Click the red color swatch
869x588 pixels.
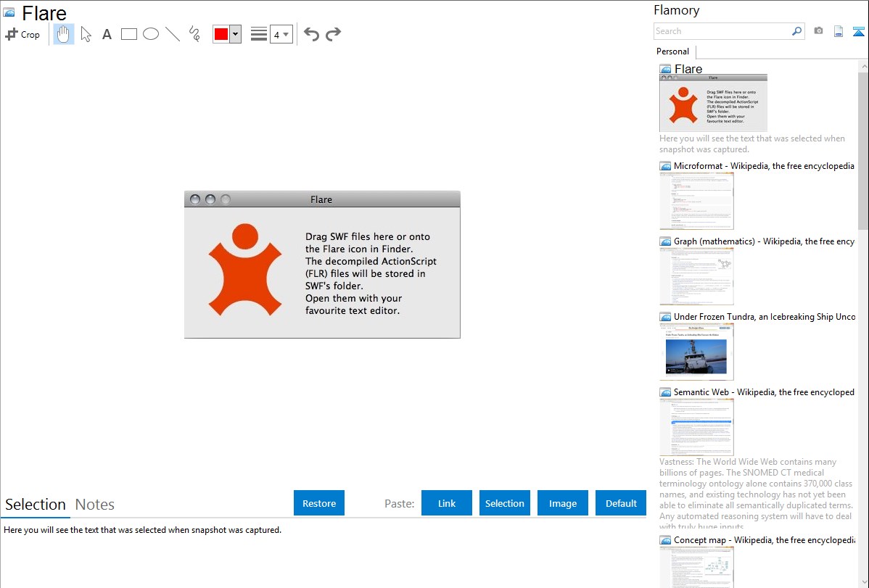[221, 34]
